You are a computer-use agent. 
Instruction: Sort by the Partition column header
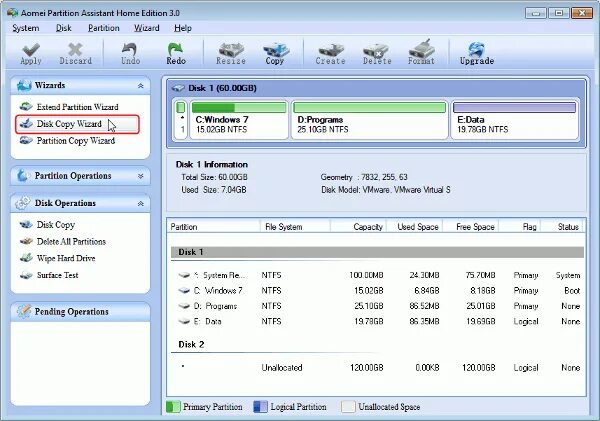[213, 227]
